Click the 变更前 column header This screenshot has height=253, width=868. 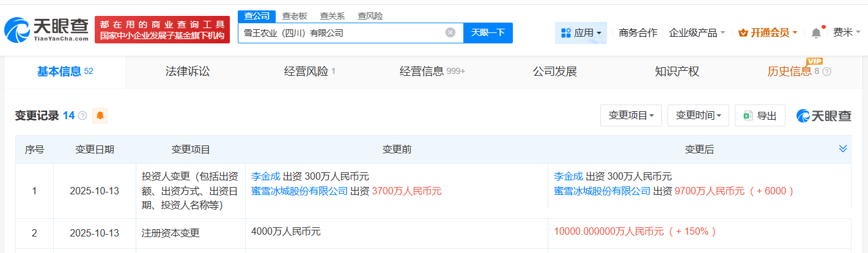click(397, 149)
